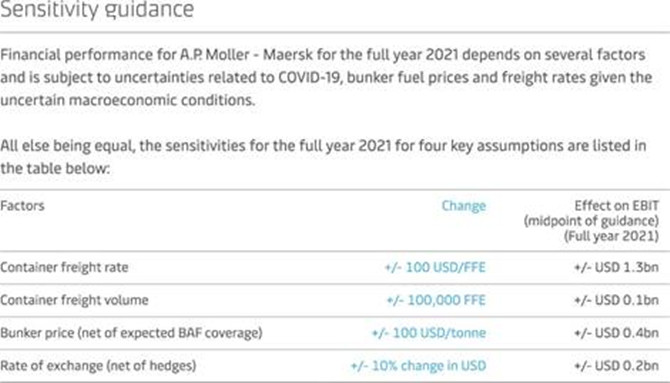Click the +/- 10% change in USD value
The width and height of the screenshot is (670, 383).
(x=418, y=366)
